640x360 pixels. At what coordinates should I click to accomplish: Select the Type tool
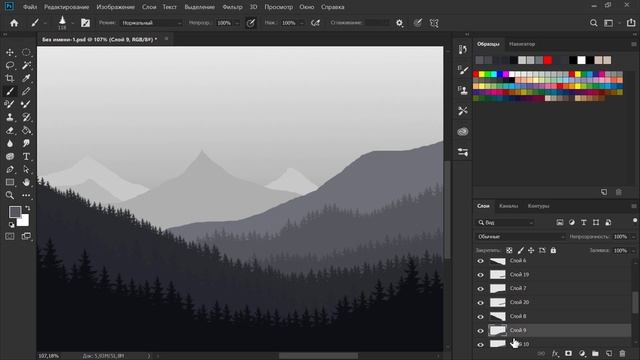click(x=26, y=157)
